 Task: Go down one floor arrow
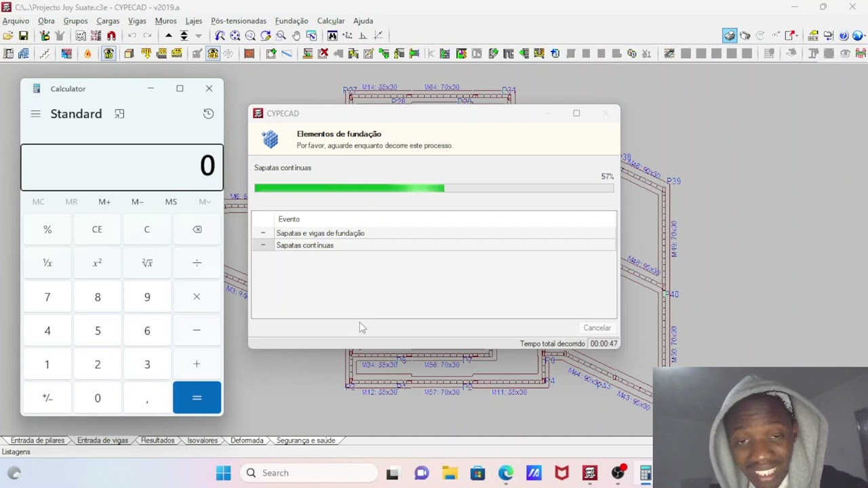(199, 36)
